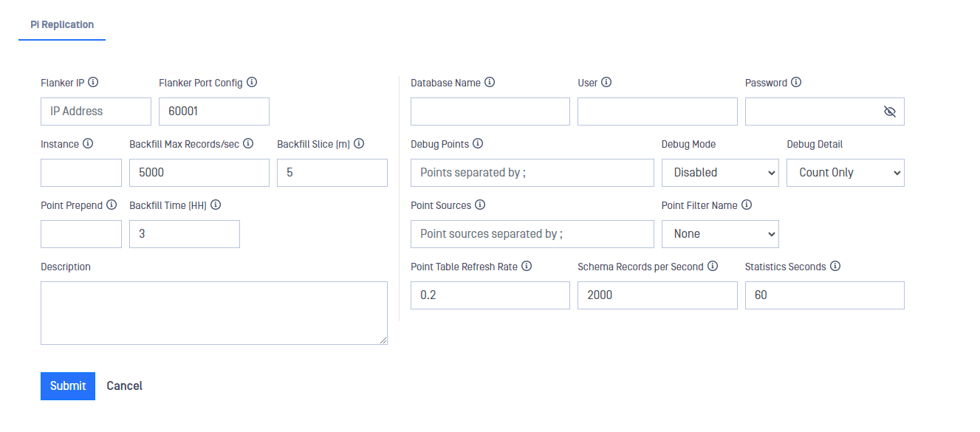Click the Statistics Seconds info icon
Screen dimensions: 980x432
[x=835, y=267]
